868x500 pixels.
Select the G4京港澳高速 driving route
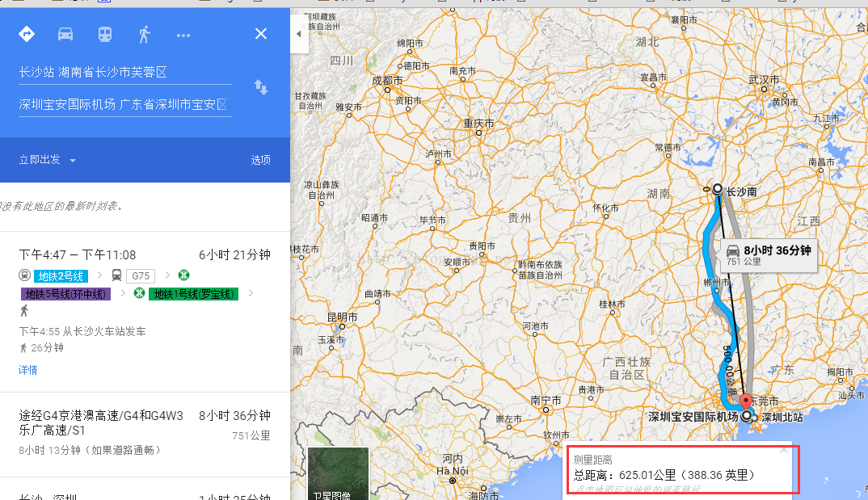coord(145,435)
